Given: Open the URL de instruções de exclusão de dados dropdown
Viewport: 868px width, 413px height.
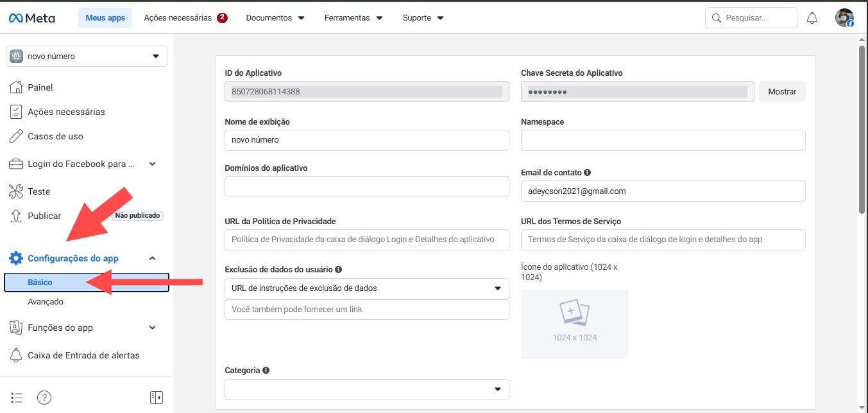Looking at the screenshot, I should click(367, 288).
